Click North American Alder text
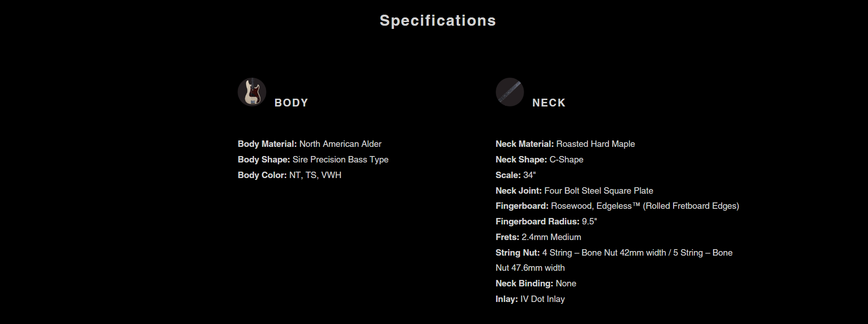Image resolution: width=868 pixels, height=324 pixels. tap(340, 144)
